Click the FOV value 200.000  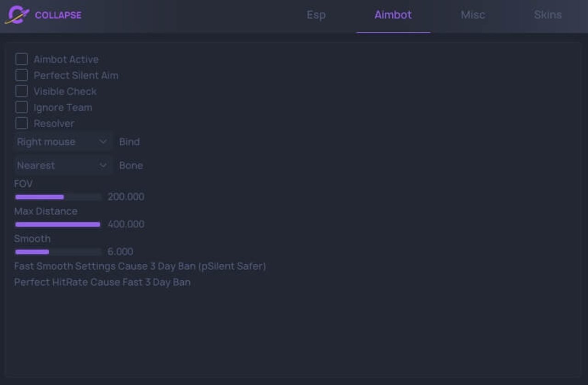point(126,197)
